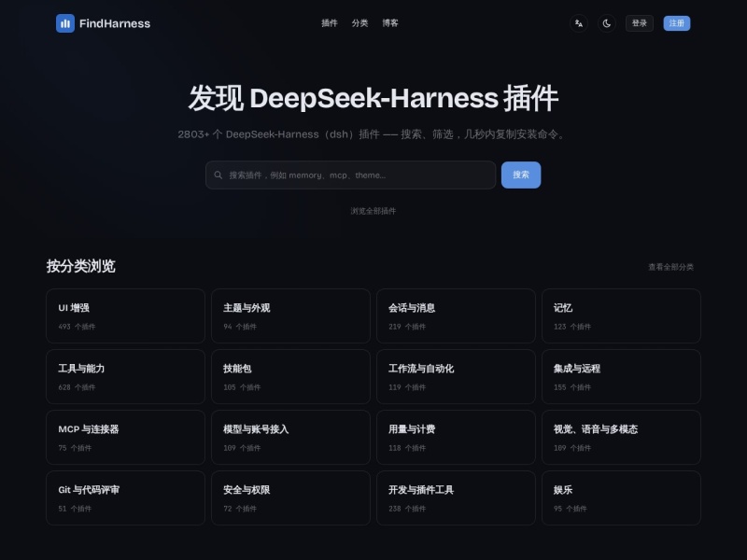Click the 2803+ plugins subtitle text

click(372, 134)
